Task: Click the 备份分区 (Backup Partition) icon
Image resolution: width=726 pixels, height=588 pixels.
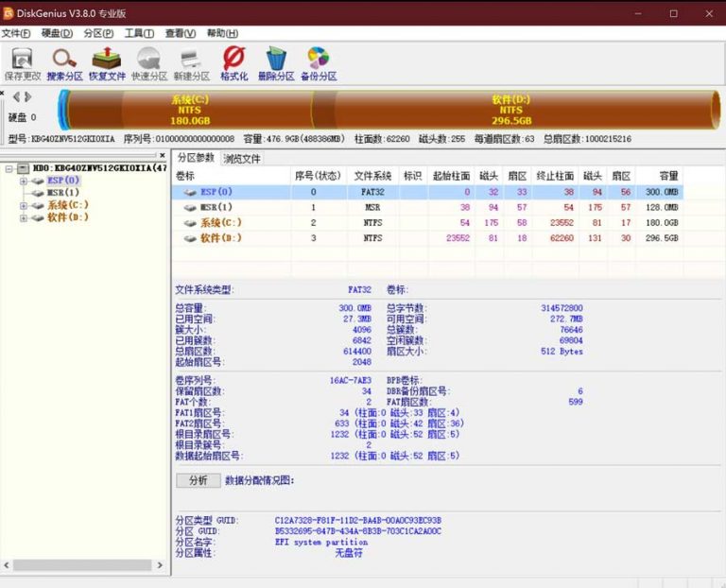Action: pos(319,62)
